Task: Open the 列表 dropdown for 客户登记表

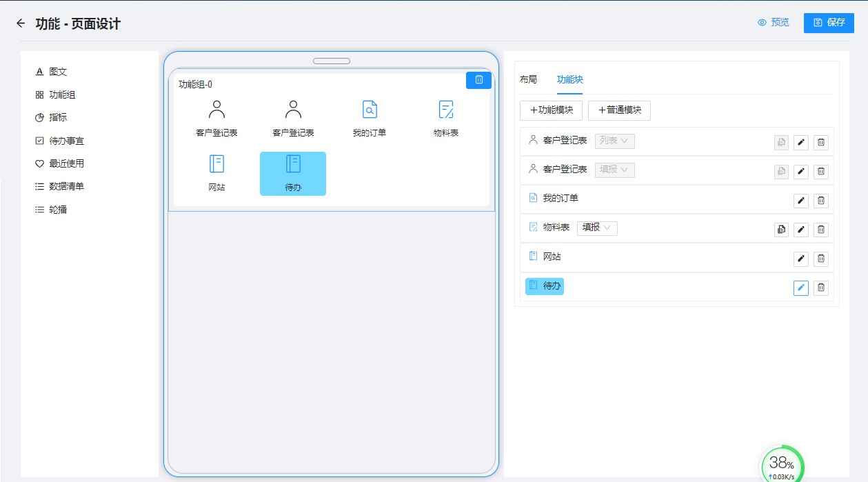Action: 614,141
